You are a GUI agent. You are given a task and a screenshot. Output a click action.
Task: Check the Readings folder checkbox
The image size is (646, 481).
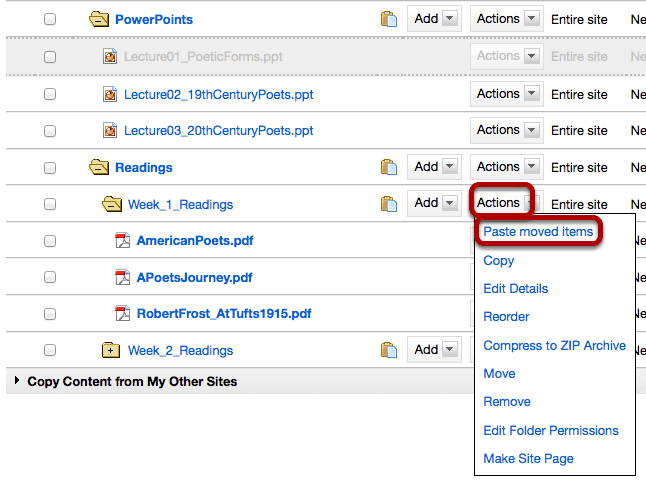tap(50, 168)
